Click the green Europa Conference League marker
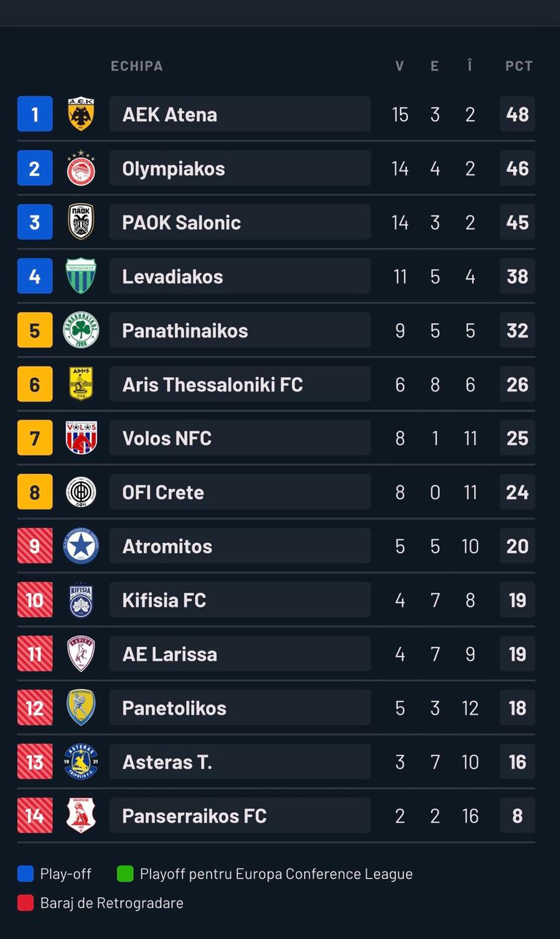The height and width of the screenshot is (939, 560). pyautogui.click(x=126, y=874)
